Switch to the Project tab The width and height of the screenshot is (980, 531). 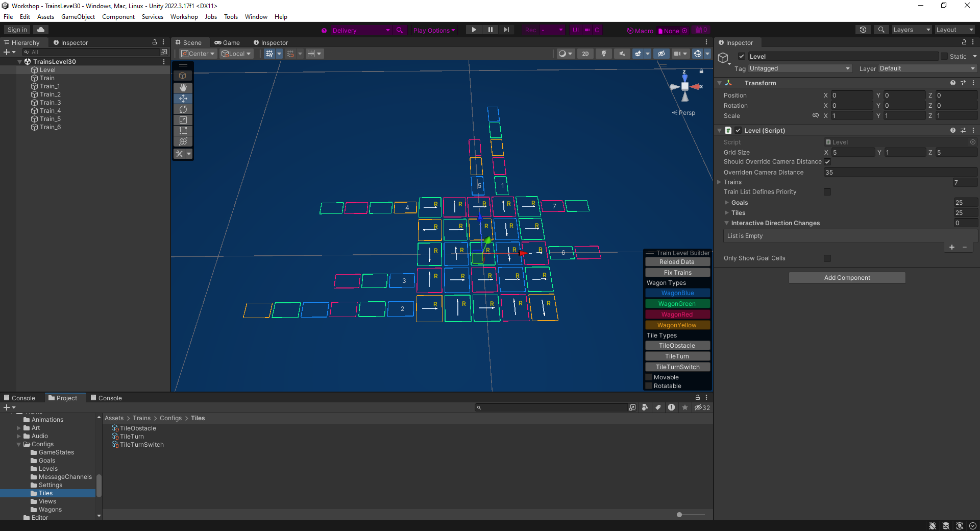pos(63,398)
